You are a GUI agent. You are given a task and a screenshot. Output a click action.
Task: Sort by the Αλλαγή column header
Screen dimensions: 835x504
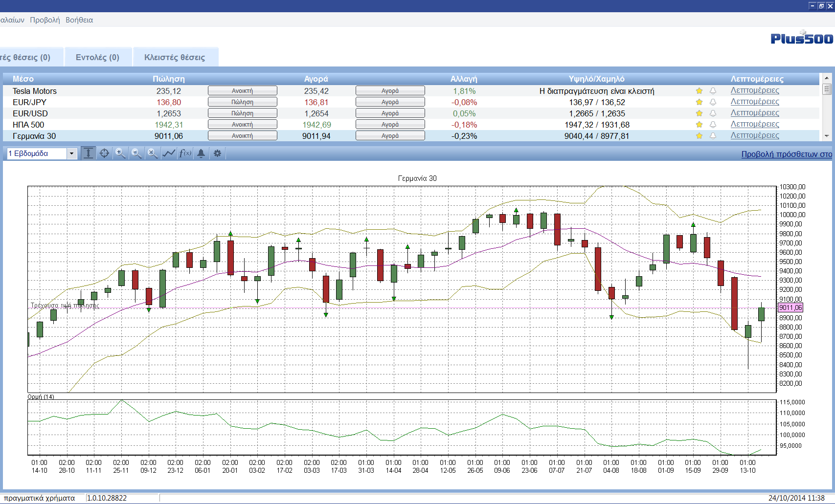(x=464, y=79)
